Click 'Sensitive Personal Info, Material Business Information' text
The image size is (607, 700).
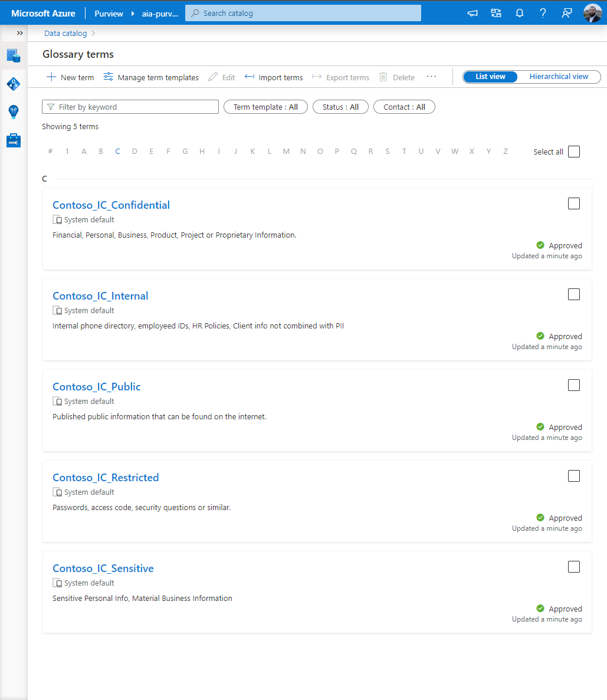143,598
